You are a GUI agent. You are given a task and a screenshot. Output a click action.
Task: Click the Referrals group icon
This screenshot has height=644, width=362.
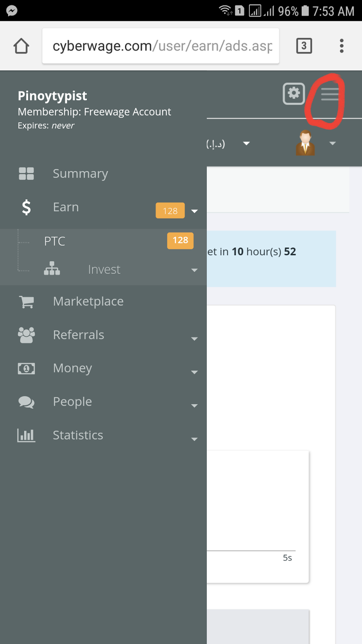click(26, 335)
